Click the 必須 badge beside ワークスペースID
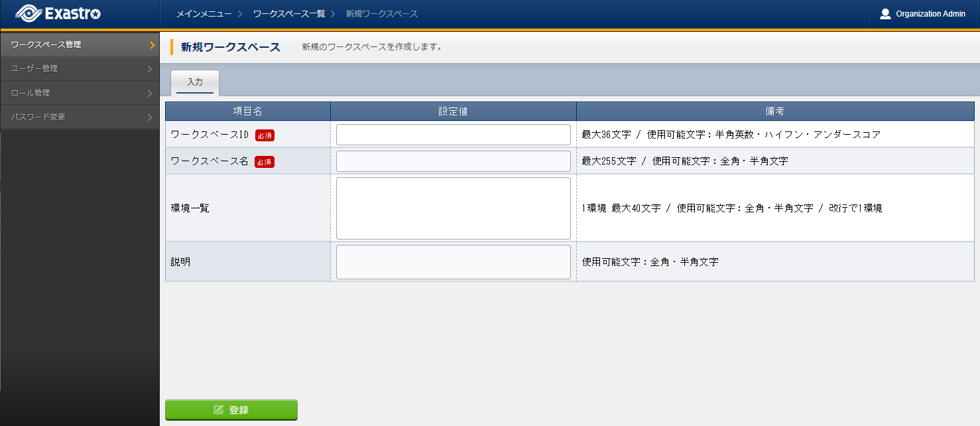 click(265, 135)
